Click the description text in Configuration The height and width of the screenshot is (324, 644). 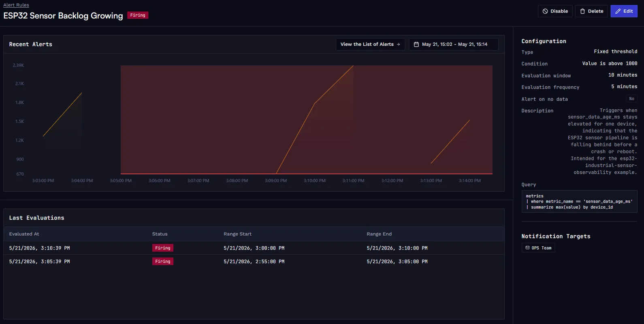[x=602, y=141]
